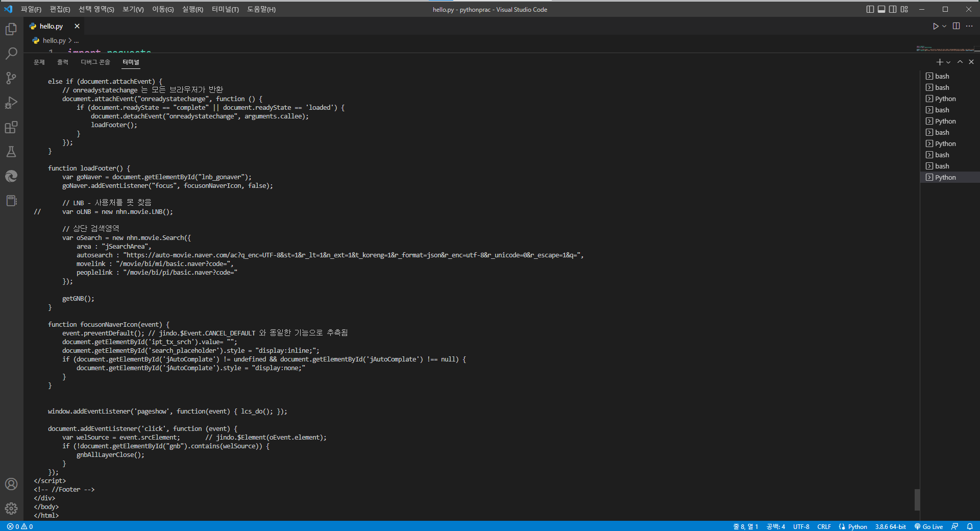Screen dimensions: 980x531
Task: Select the hello.py editor tab
Action: 52,26
